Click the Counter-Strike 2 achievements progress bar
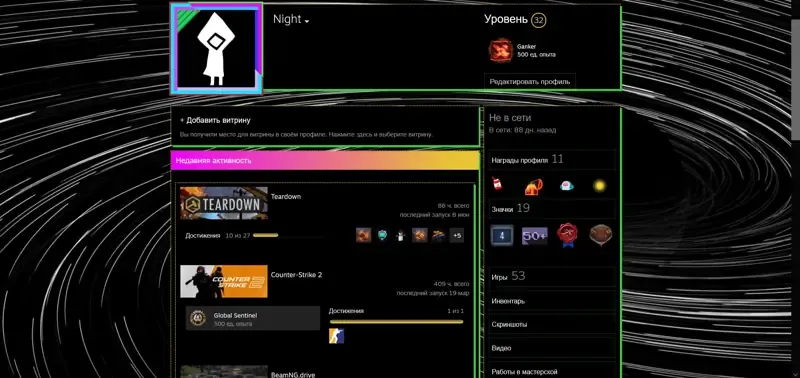 [396, 322]
